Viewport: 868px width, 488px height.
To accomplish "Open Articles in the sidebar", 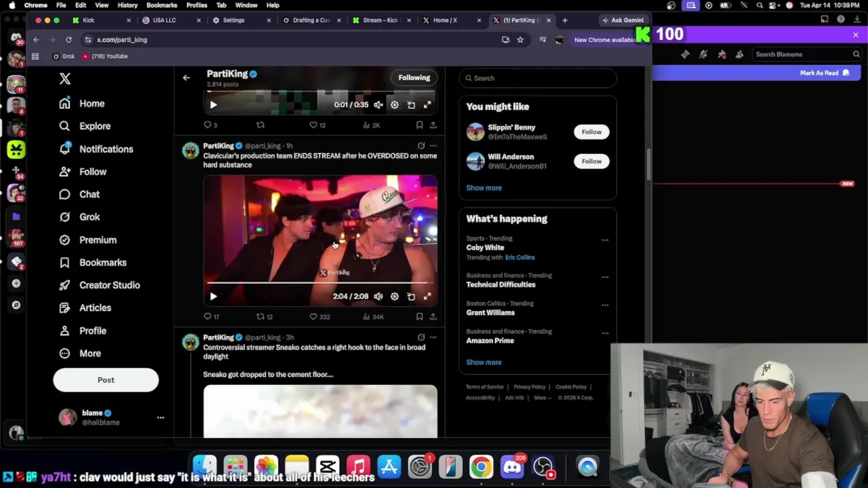I will (x=85, y=308).
